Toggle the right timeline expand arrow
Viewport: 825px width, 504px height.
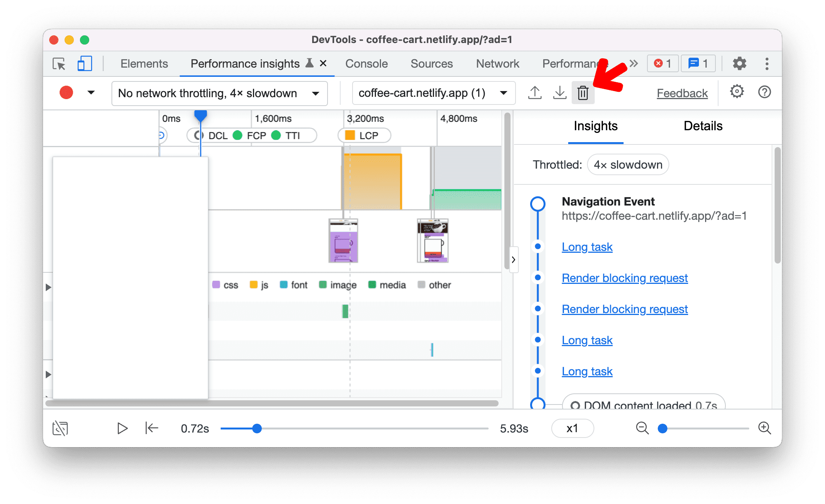(513, 259)
